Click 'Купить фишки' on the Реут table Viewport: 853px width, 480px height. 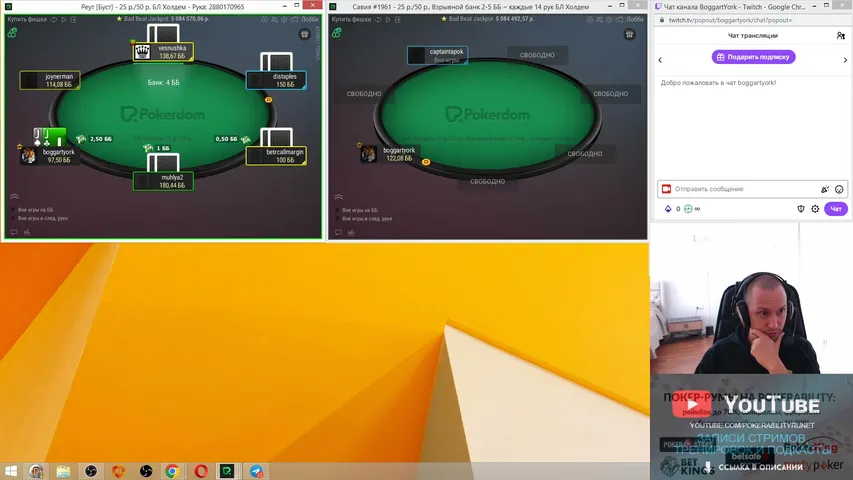tap(27, 20)
